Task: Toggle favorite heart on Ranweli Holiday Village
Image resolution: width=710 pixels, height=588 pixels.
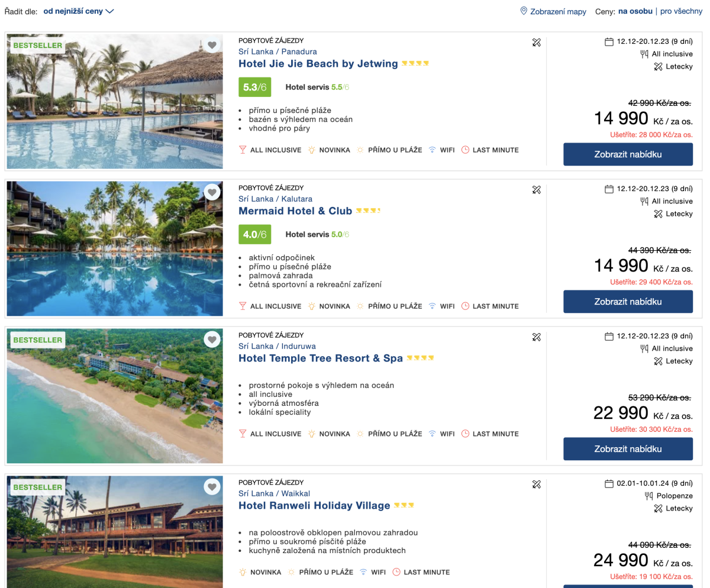Action: [x=212, y=487]
